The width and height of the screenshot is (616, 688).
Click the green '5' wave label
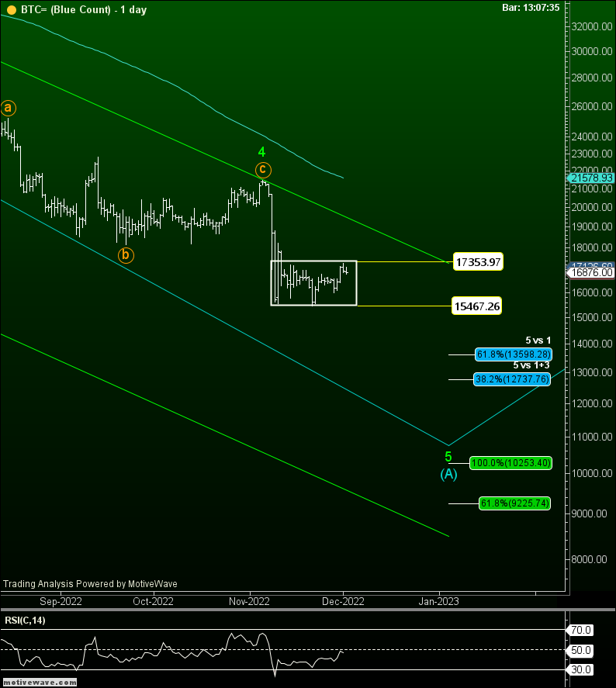coord(448,457)
